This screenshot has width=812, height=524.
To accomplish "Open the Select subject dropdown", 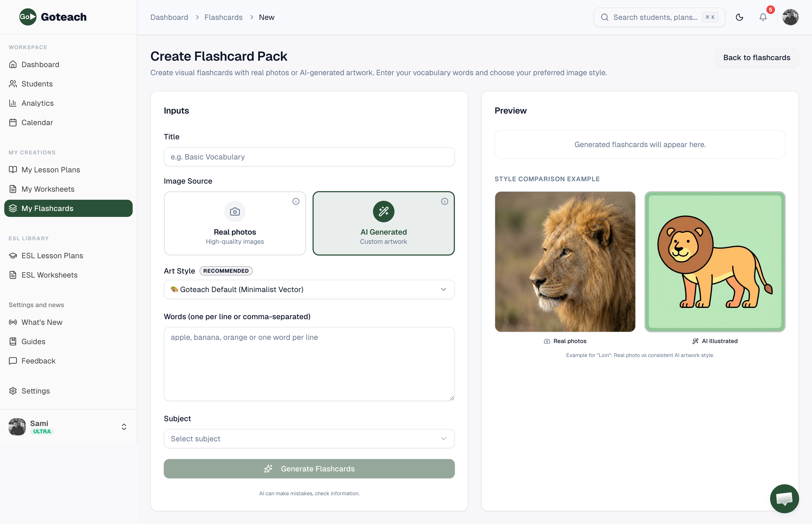I will [x=309, y=439].
